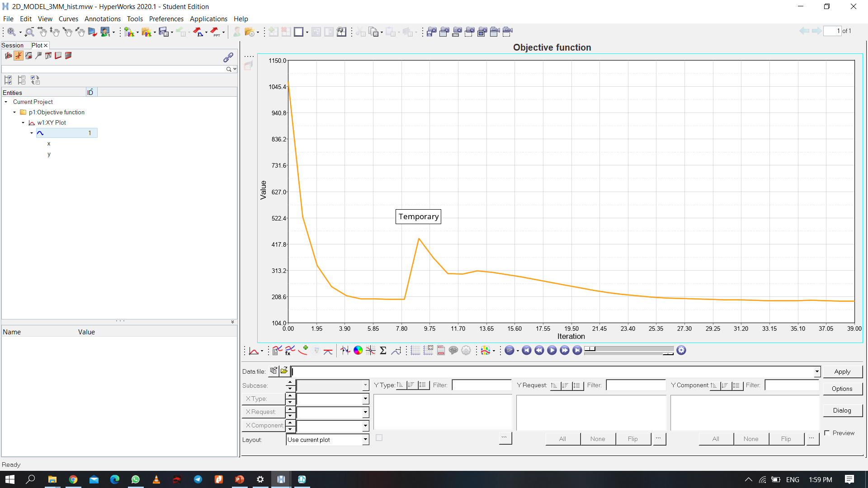Viewport: 868px width, 488px height.
Task: Click Flip under Y Request list
Action: coord(633,439)
